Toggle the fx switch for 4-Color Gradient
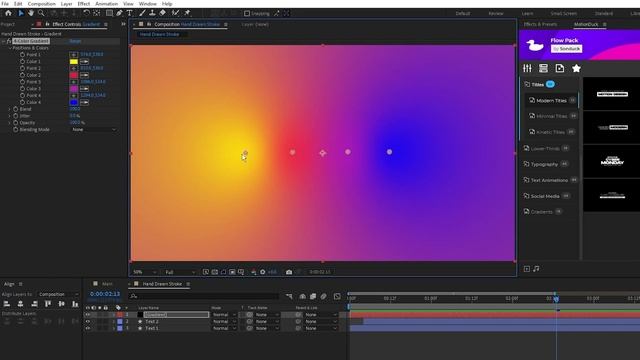The width and height of the screenshot is (640, 360). [9, 41]
